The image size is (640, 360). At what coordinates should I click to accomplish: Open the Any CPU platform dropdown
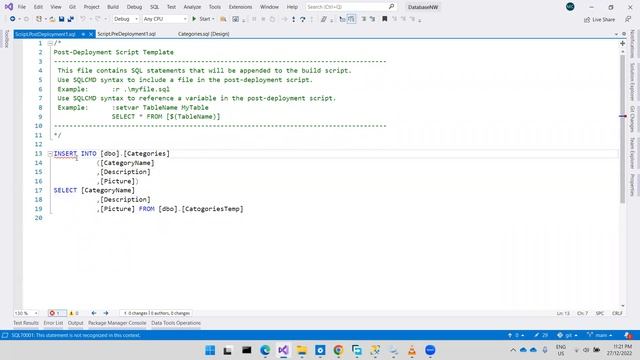point(165,19)
